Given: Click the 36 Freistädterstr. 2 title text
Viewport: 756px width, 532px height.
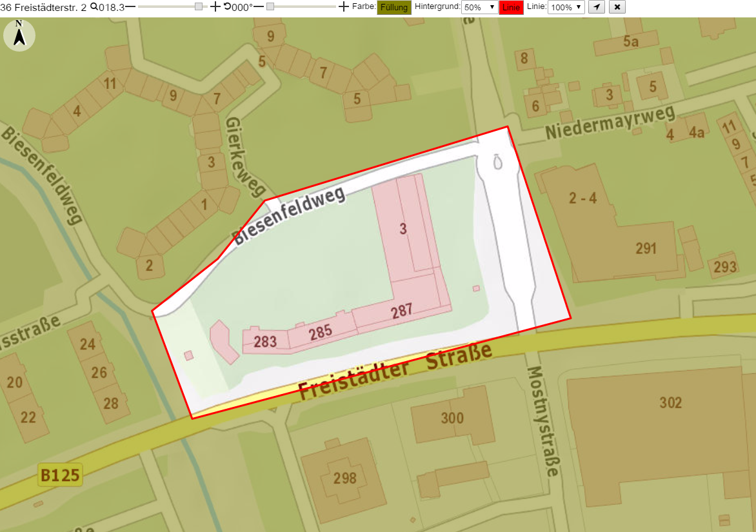Looking at the screenshot, I should coord(43,7).
